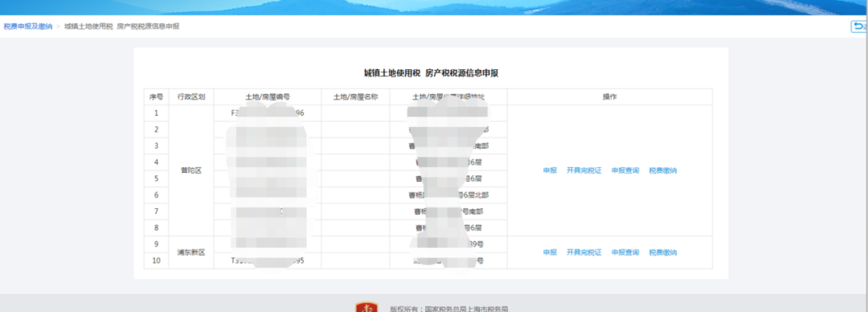
Task: Click row number 7 in the table
Action: [x=156, y=211]
